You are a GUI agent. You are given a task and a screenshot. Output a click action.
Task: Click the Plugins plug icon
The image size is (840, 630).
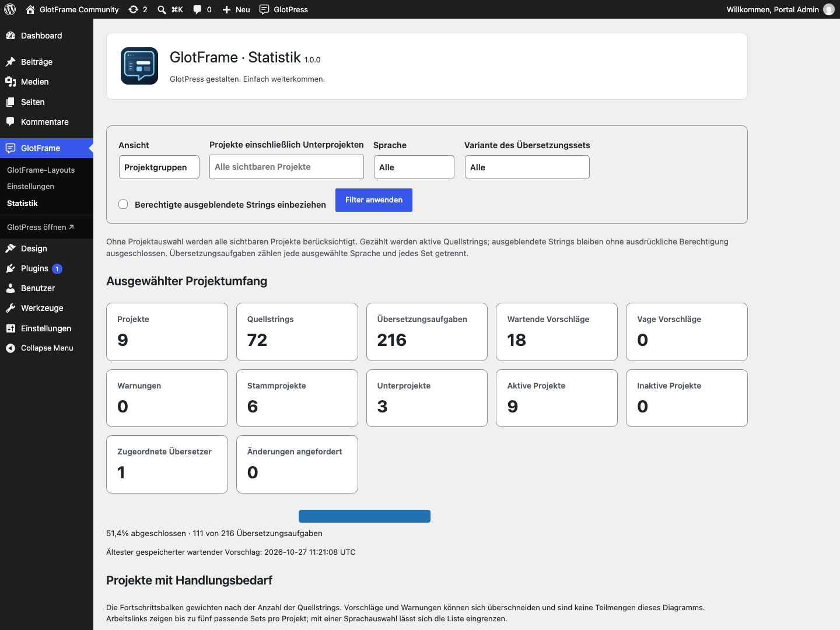[10, 268]
